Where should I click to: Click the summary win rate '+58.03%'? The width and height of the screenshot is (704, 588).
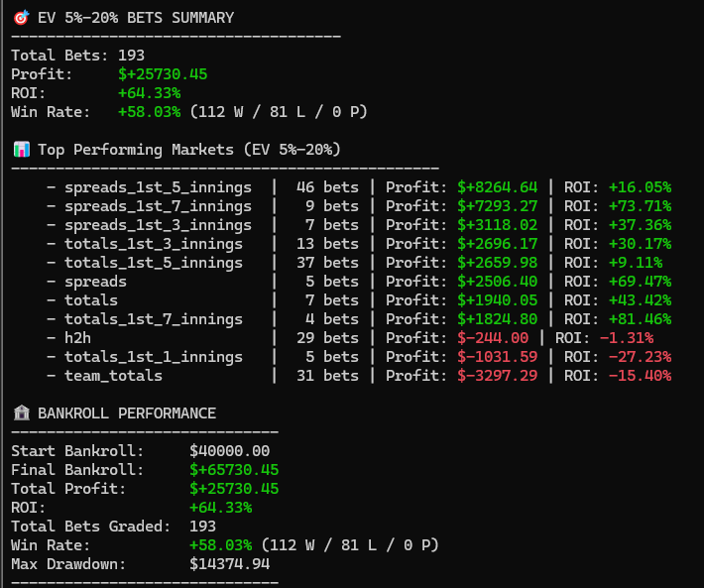pyautogui.click(x=149, y=112)
